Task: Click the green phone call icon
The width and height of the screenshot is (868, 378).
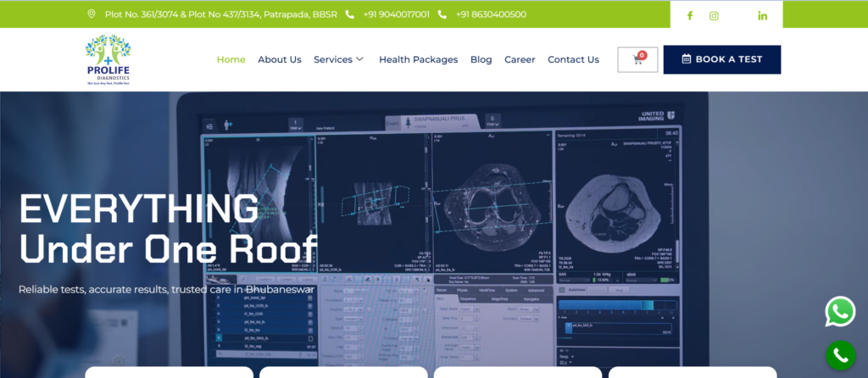Action: [x=840, y=356]
